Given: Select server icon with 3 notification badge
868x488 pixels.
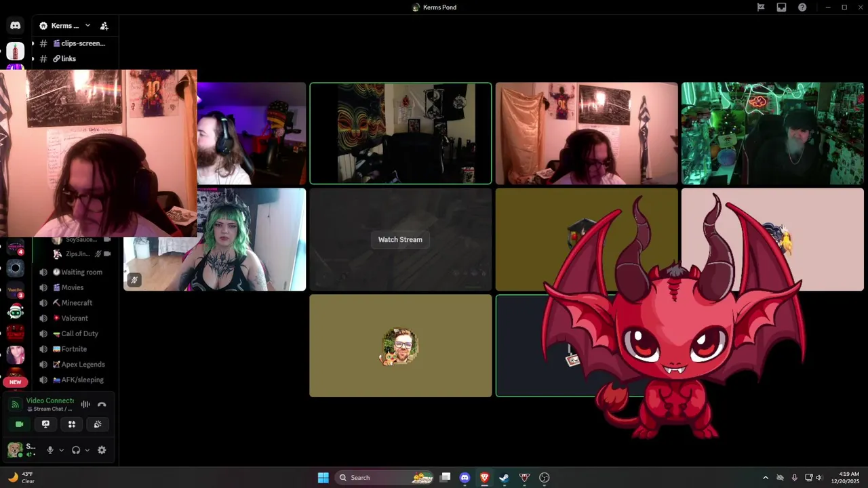Looking at the screenshot, I should pos(15,290).
